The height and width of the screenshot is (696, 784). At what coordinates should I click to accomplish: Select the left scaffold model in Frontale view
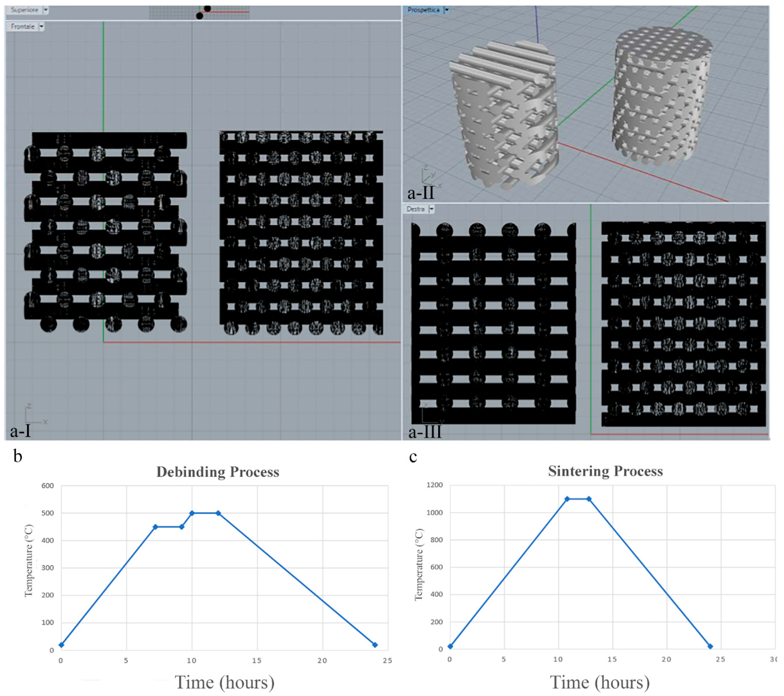[x=106, y=232]
